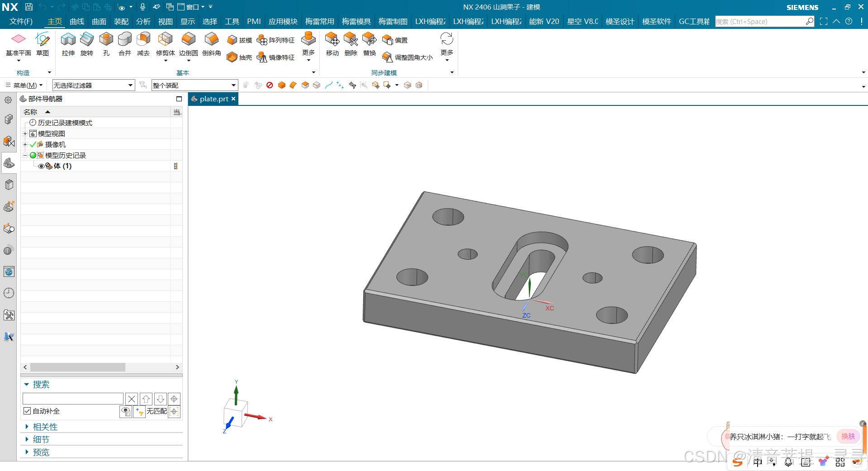This screenshot has width=868, height=471.
Task: Switch to the 曲线 ribbon tab
Action: pos(77,21)
